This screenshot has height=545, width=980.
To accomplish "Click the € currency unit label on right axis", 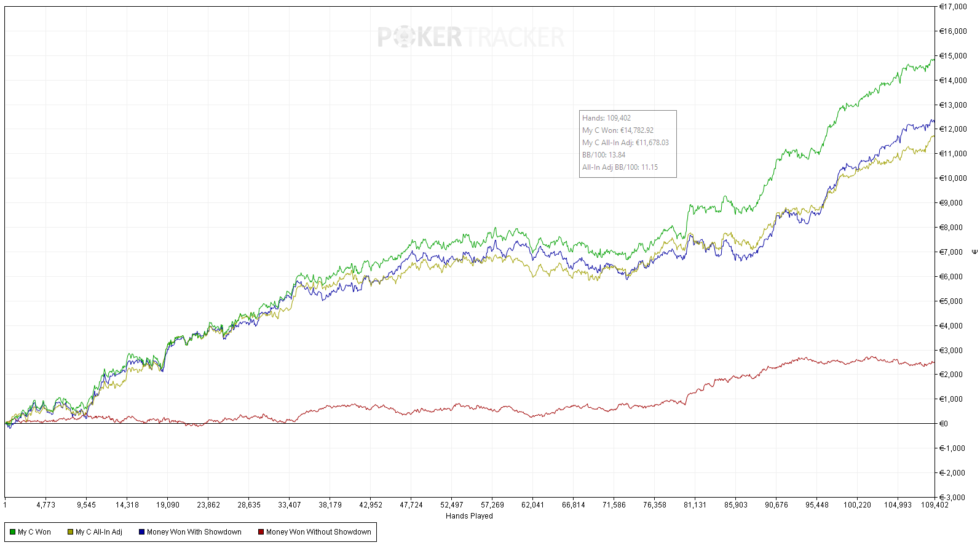I will click(974, 252).
